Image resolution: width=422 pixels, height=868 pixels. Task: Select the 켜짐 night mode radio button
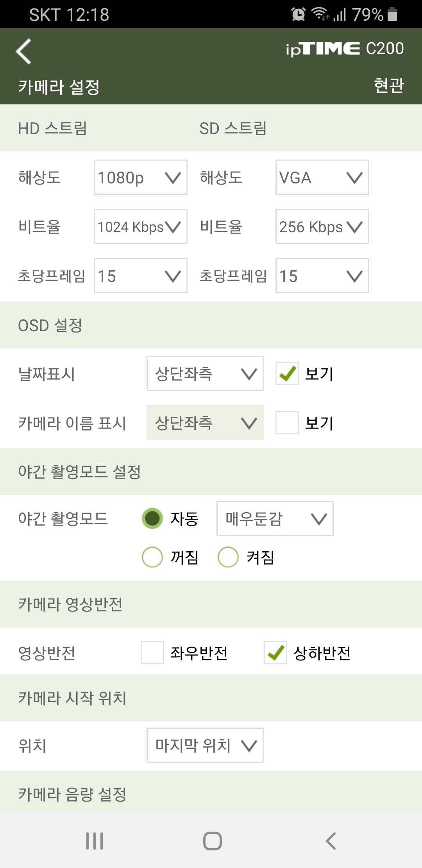[228, 557]
